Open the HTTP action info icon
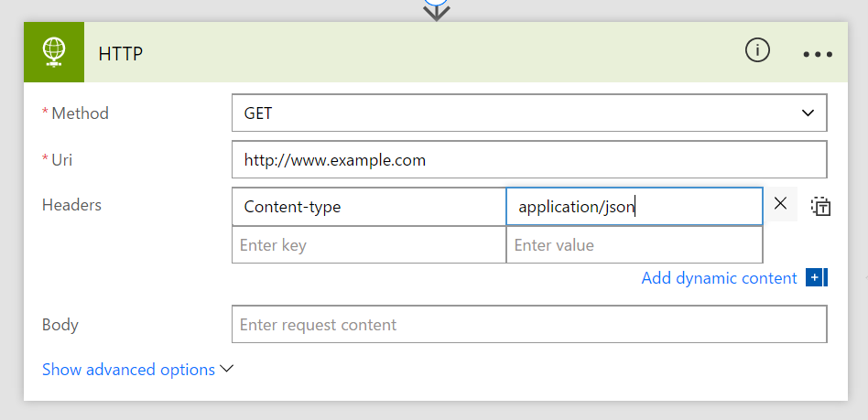The image size is (868, 420). pos(757,52)
